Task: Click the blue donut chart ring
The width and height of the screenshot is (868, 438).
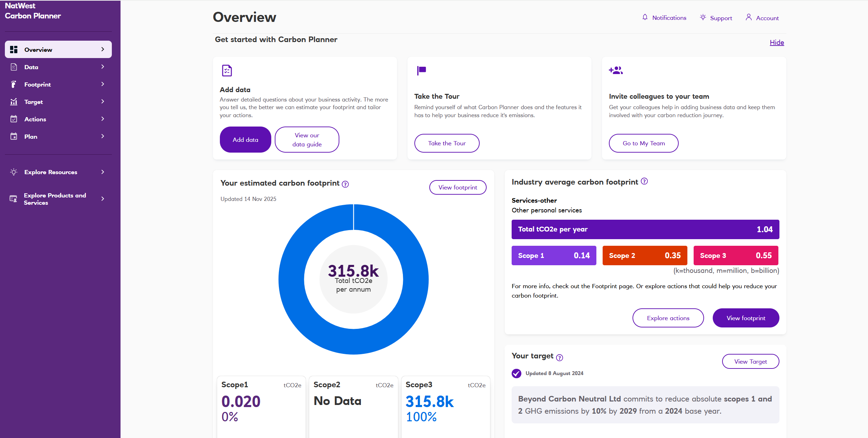Action: tap(292, 280)
